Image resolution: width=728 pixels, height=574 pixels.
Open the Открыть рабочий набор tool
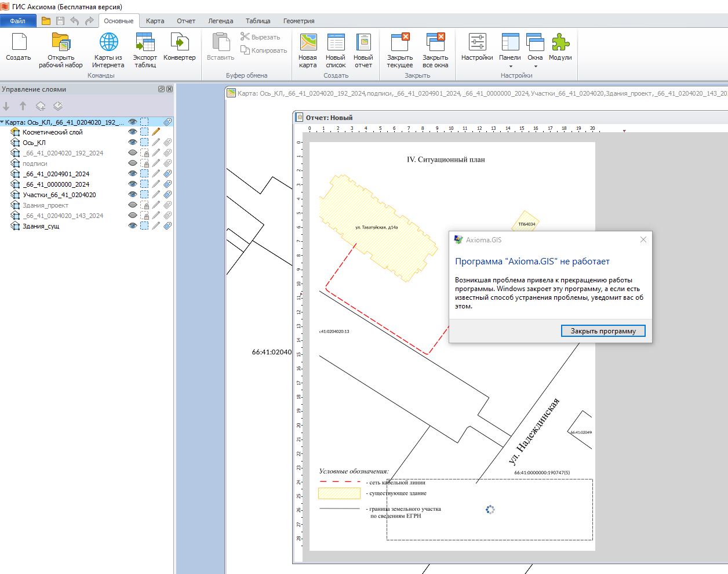61,50
